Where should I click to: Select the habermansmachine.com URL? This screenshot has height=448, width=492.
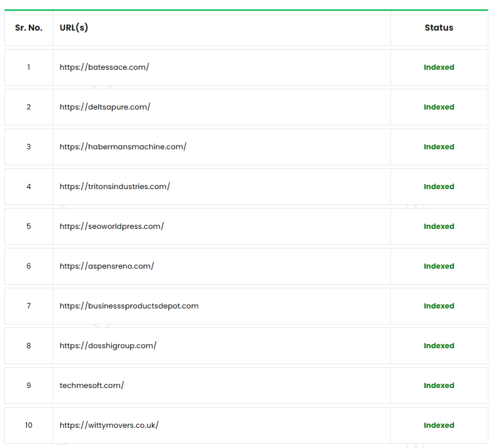tap(123, 147)
